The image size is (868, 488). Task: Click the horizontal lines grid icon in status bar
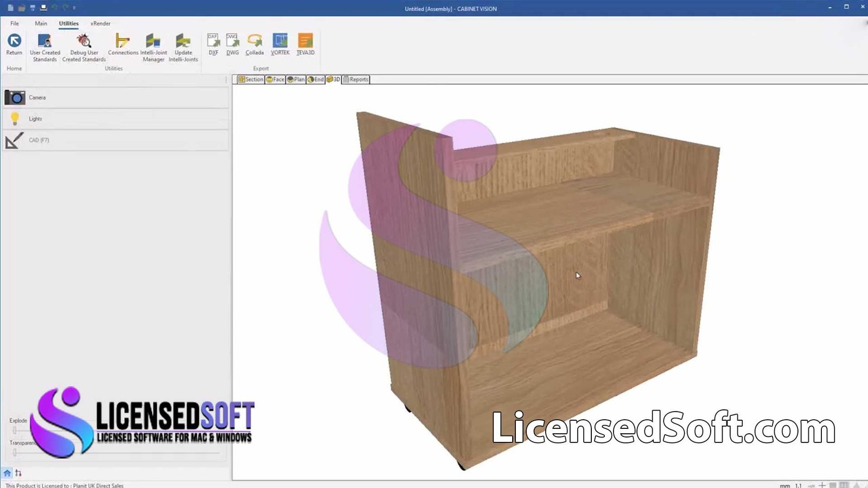pyautogui.click(x=833, y=485)
